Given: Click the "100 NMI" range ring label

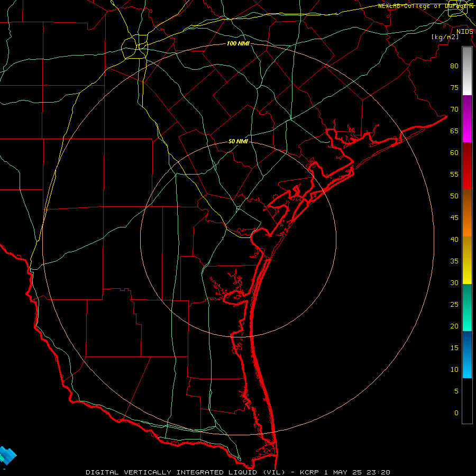Looking at the screenshot, I should pos(239,44).
